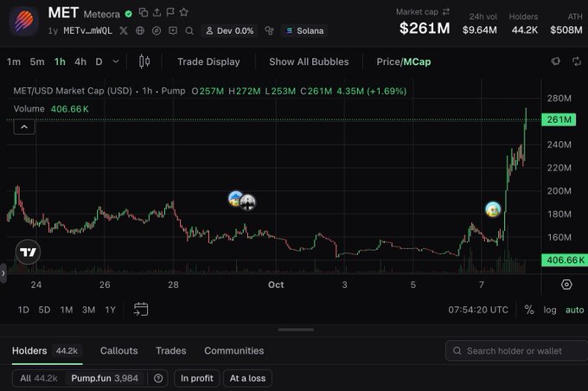Image resolution: width=588 pixels, height=391 pixels.
Task: Open the website globe icon
Action: 140,31
